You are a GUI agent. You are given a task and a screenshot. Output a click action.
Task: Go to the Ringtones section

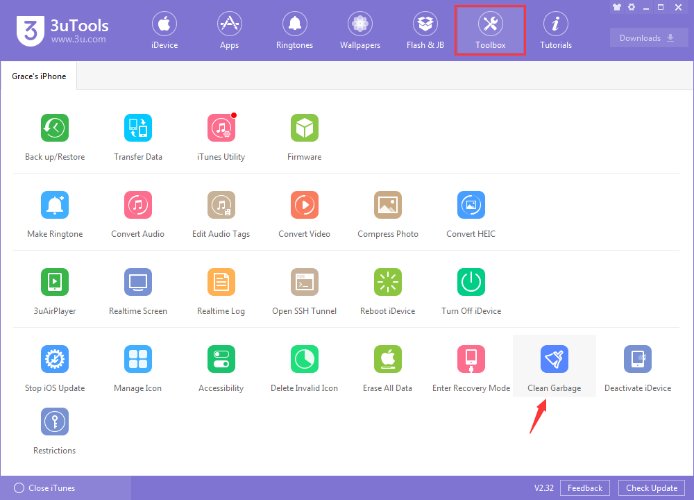295,30
